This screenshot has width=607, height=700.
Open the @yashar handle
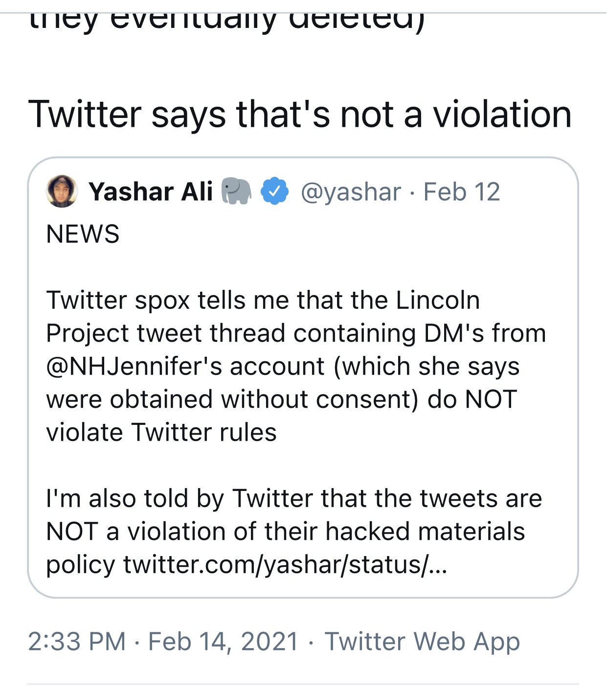tap(351, 191)
